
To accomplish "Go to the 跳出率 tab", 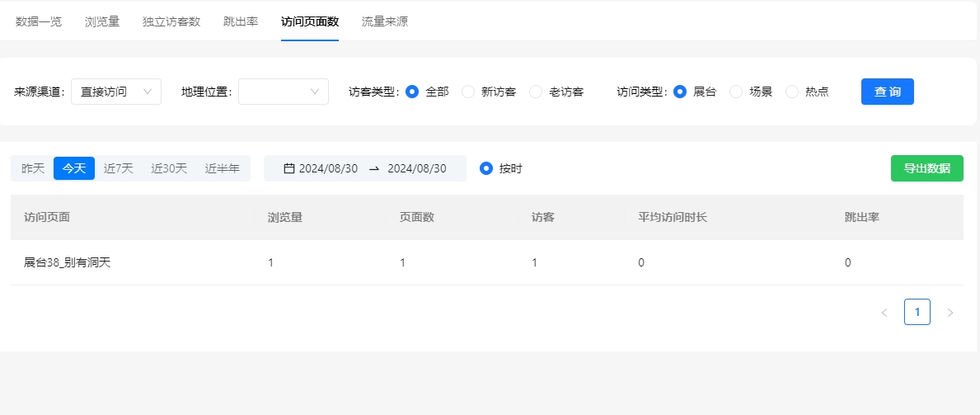I will tap(241, 21).
